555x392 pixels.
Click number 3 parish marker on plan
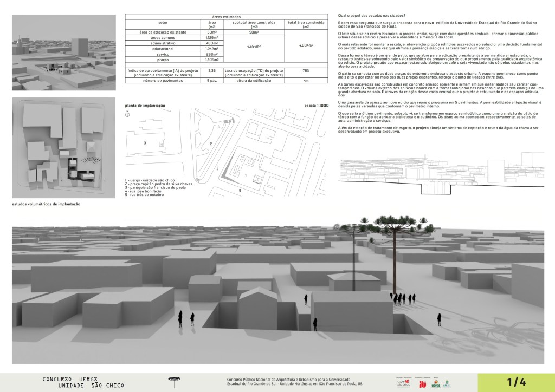pos(145,143)
